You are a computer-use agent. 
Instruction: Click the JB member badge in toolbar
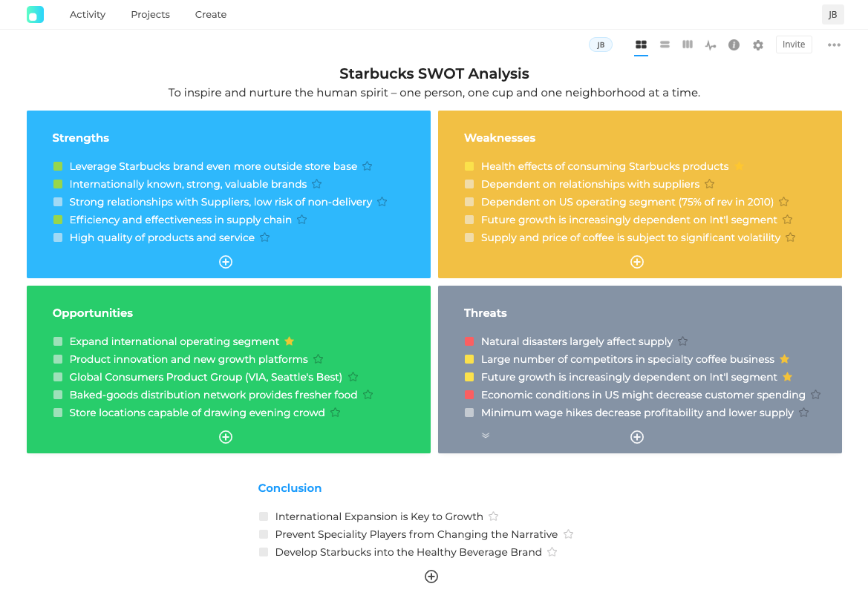coord(601,45)
